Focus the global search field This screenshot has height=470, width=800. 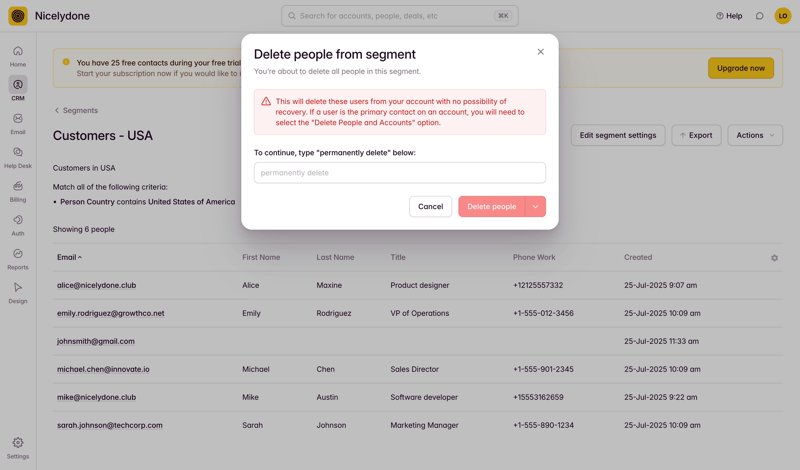tap(399, 16)
